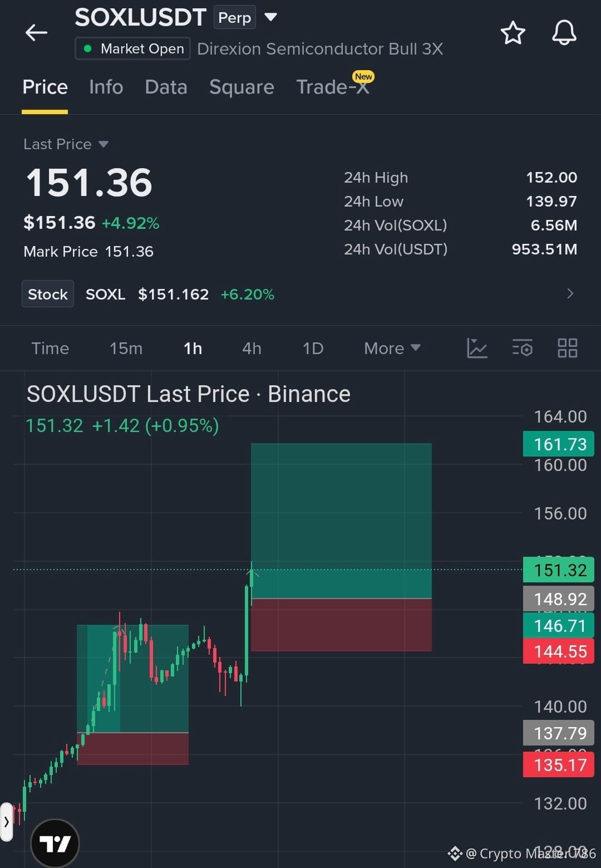Tap the TradingView logo button
The width and height of the screenshot is (601, 868).
click(55, 843)
